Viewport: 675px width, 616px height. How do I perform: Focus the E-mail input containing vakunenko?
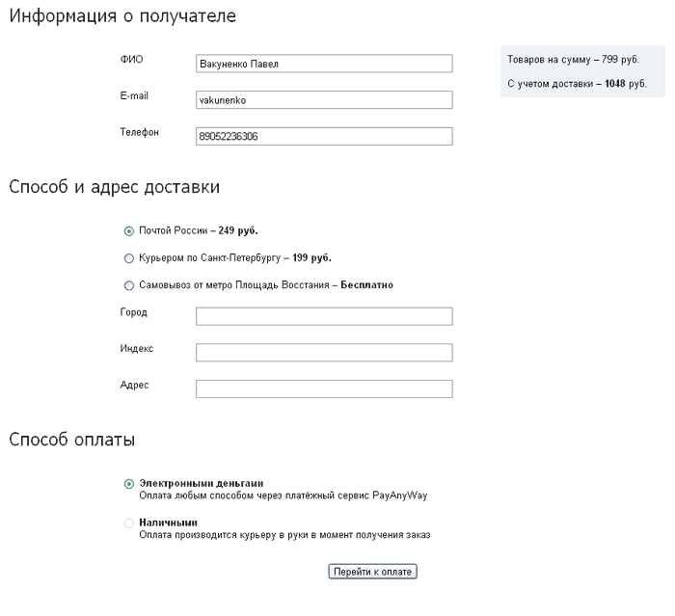pos(323,100)
